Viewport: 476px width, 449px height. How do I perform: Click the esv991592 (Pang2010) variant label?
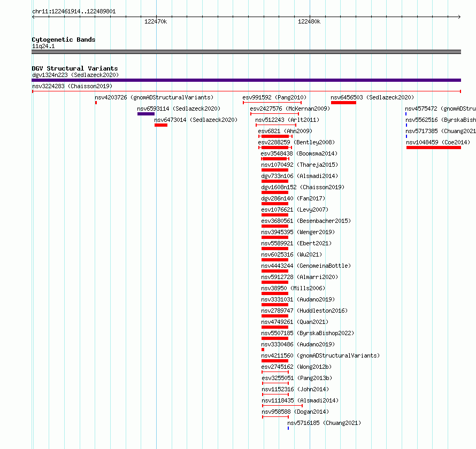pos(274,97)
